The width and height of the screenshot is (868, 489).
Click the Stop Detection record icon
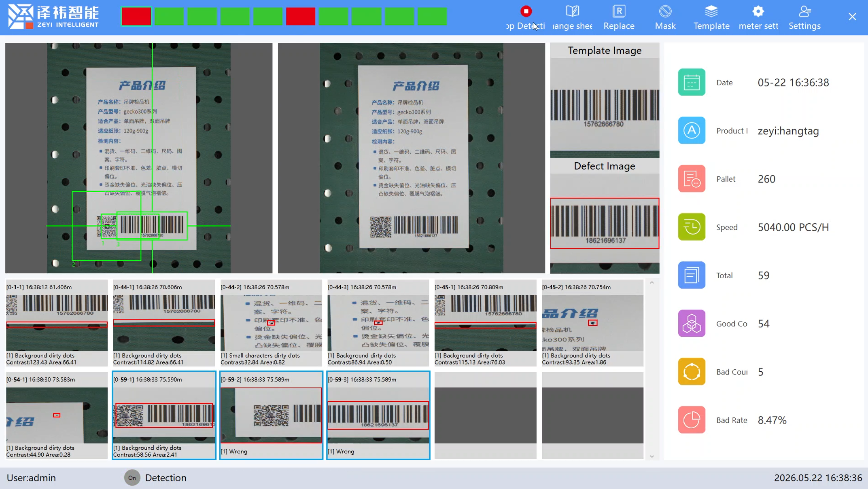coord(526,11)
